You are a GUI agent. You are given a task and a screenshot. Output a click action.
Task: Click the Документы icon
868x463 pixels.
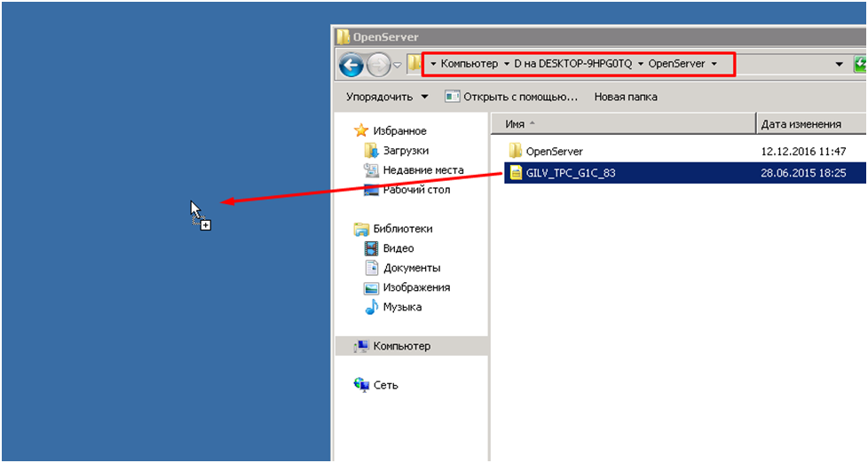point(372,268)
